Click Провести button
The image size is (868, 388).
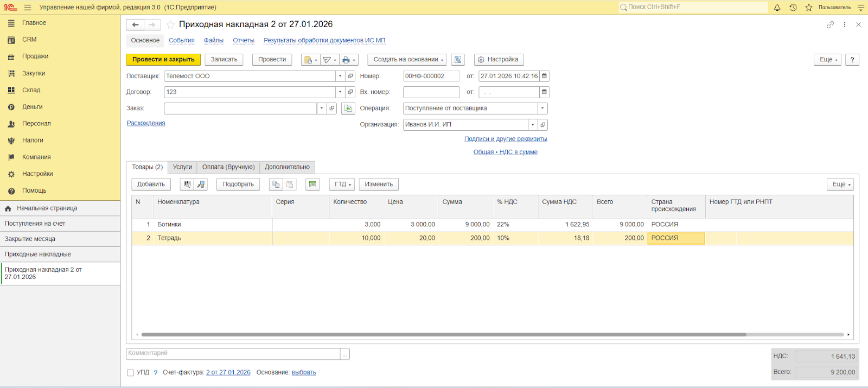[x=272, y=60]
